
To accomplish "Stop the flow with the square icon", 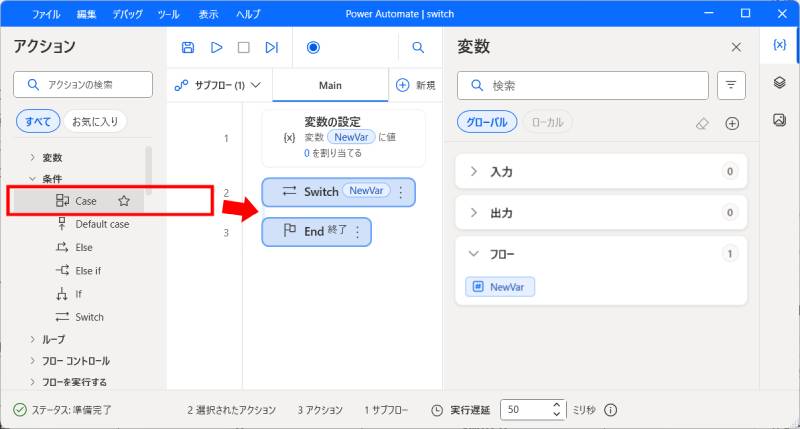I will 244,47.
